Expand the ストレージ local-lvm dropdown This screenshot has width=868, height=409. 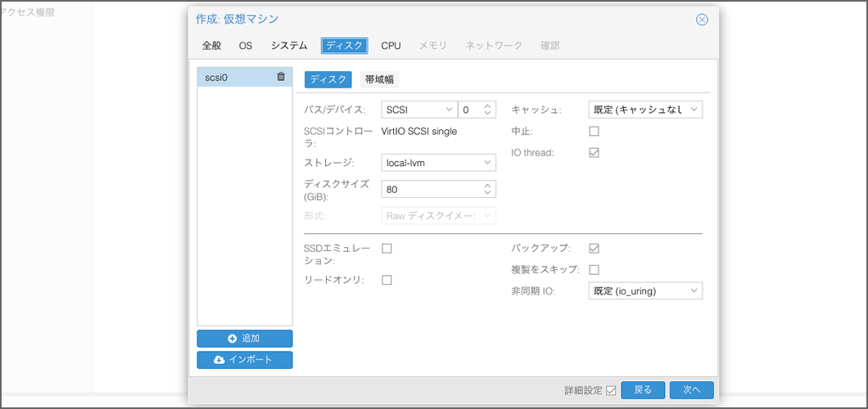[x=438, y=163]
